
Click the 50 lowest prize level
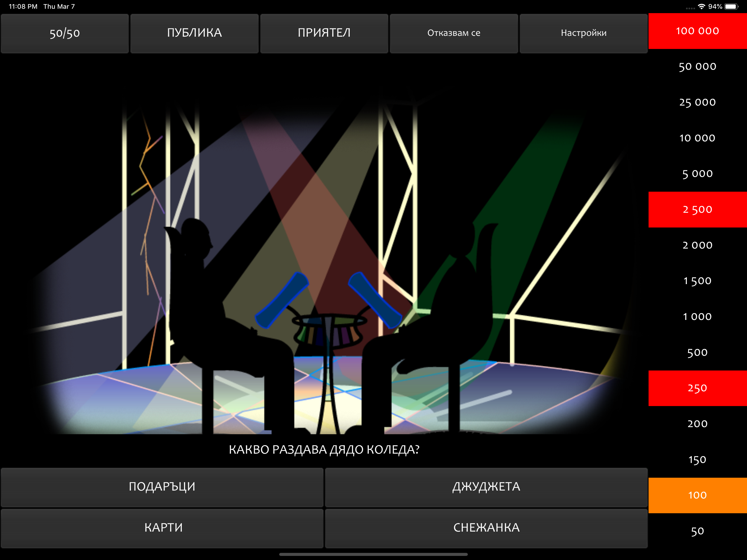coord(698,531)
